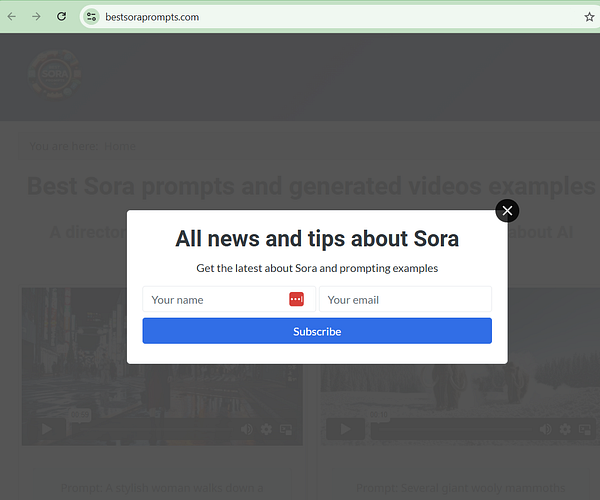The image size is (600, 500).
Task: Mute the wooly mammoths video volume
Action: tap(545, 429)
